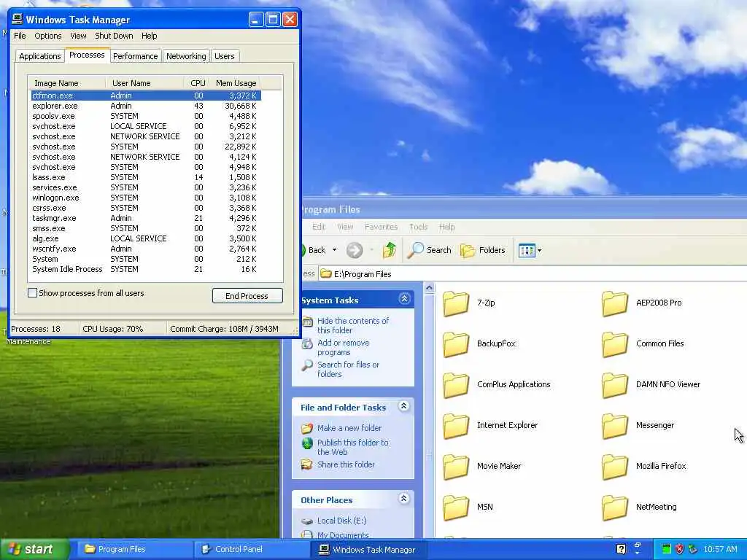Image resolution: width=747 pixels, height=560 pixels.
Task: Toggle the Folders pane button
Action: click(483, 250)
